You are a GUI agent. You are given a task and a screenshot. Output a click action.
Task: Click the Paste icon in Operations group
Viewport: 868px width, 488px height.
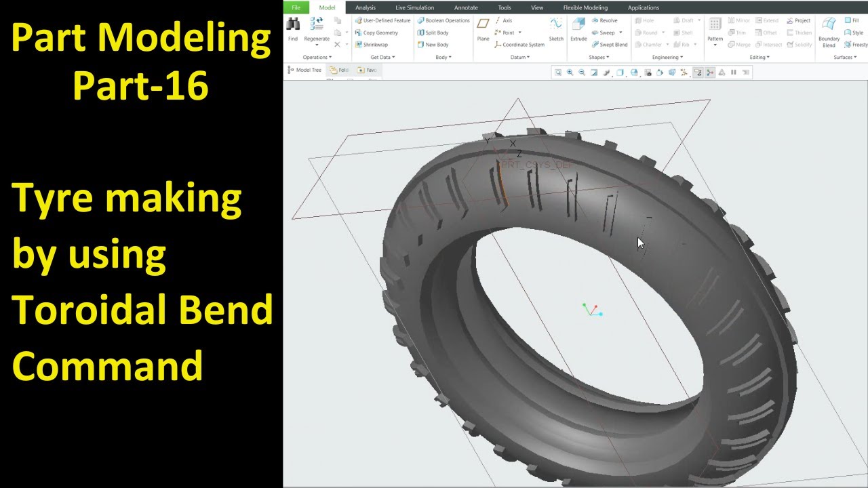338,33
